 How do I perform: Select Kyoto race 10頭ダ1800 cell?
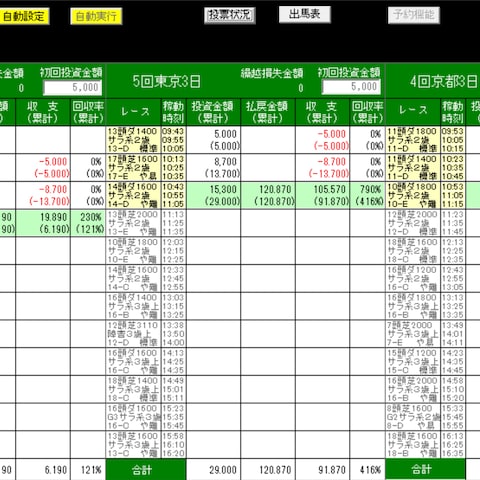pyautogui.click(x=413, y=195)
